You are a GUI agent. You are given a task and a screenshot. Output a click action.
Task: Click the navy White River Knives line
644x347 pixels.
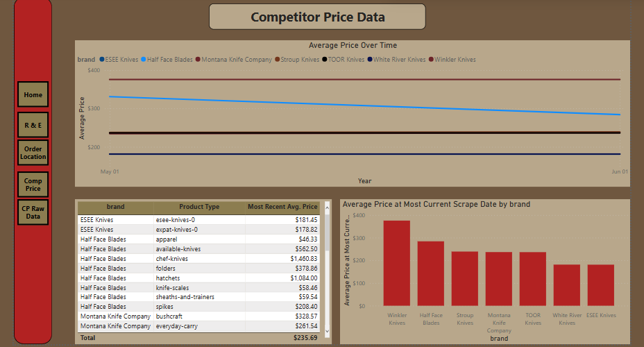pyautogui.click(x=365, y=154)
